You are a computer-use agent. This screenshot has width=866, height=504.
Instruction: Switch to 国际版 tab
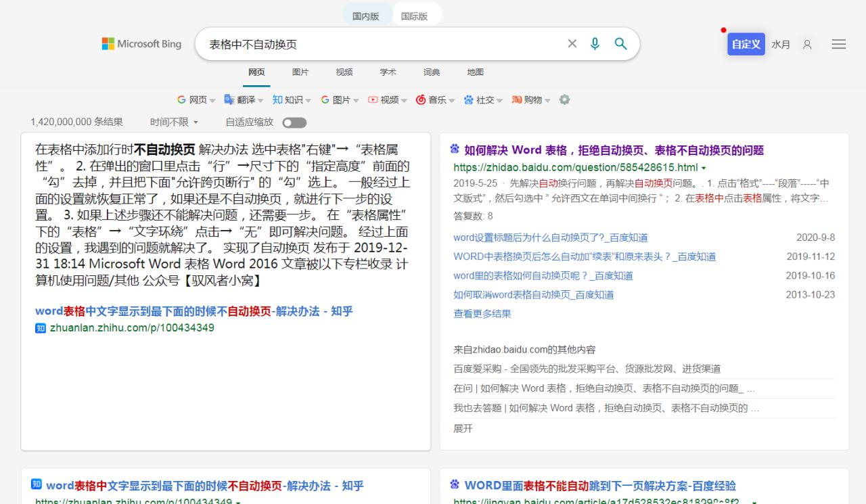415,16
